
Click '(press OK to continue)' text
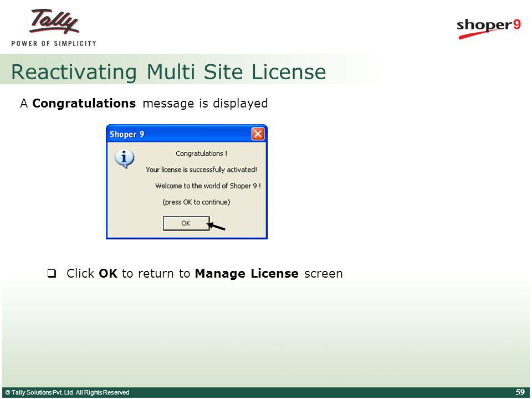[196, 202]
